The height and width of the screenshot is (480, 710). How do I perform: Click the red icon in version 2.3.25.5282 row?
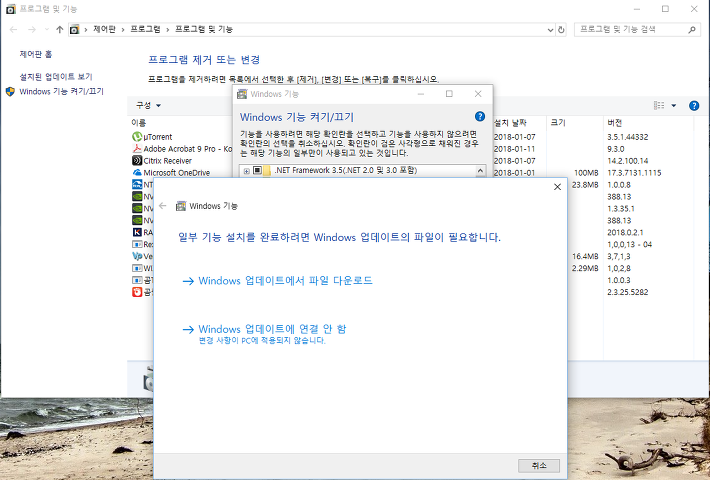[137, 292]
